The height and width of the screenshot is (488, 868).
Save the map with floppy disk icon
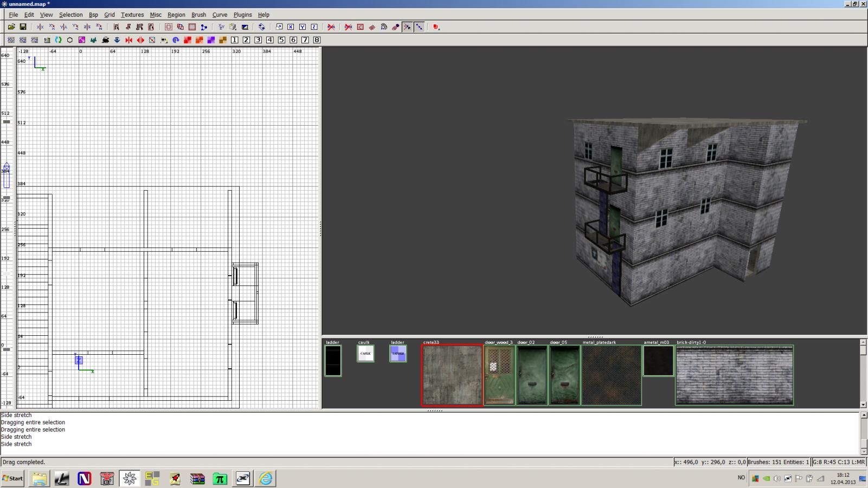pyautogui.click(x=23, y=27)
